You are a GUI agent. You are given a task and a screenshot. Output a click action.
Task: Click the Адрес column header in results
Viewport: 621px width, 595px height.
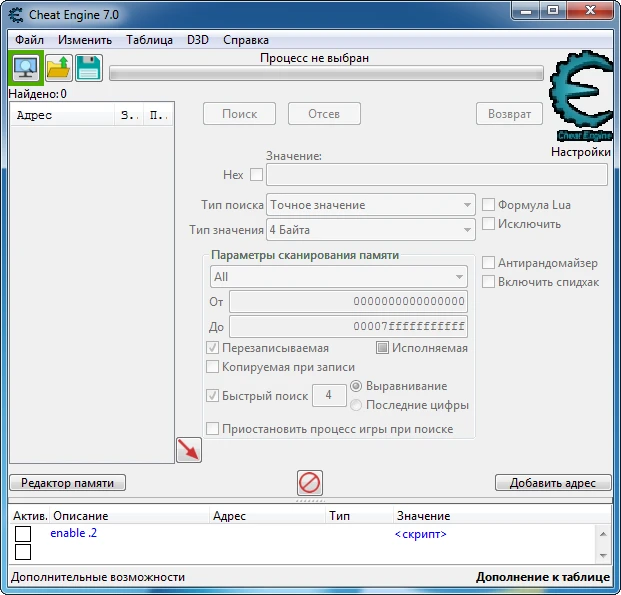(63, 115)
